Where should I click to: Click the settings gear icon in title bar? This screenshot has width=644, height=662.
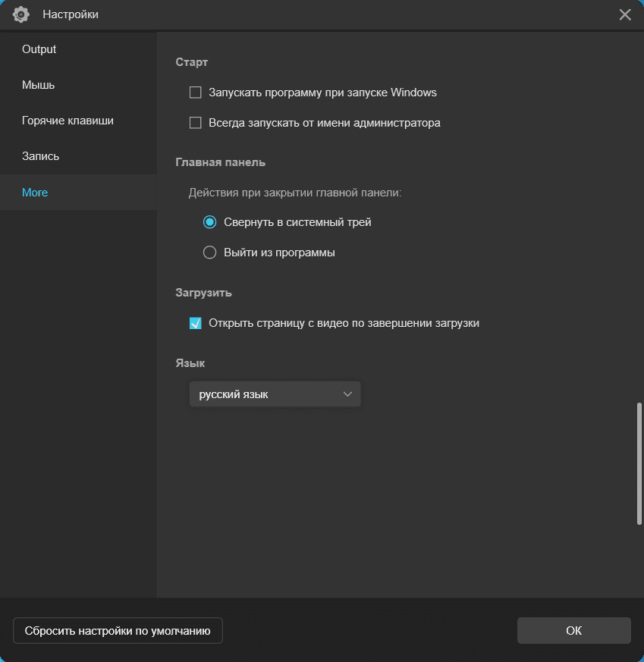coord(20,14)
